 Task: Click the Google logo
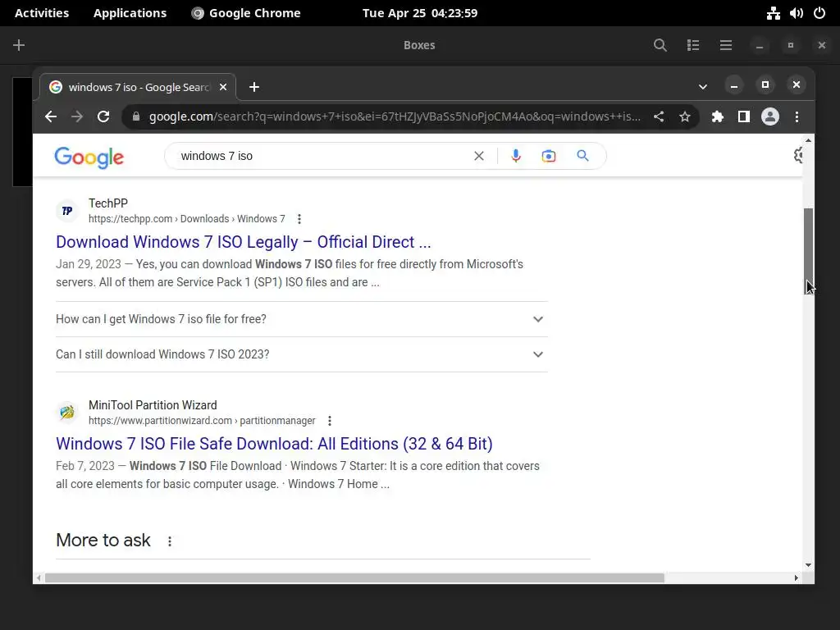pos(89,157)
